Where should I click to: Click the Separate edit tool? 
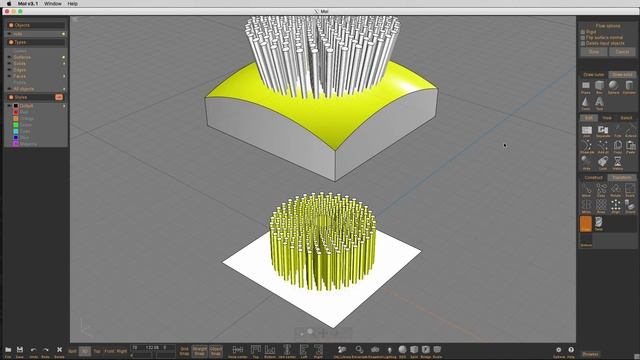click(x=603, y=131)
